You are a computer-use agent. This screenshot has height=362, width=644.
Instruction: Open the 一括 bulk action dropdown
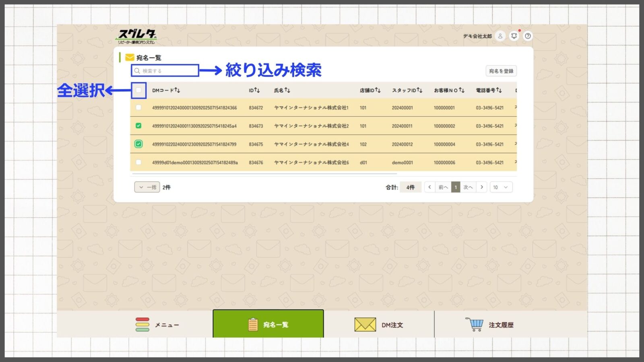click(x=147, y=187)
